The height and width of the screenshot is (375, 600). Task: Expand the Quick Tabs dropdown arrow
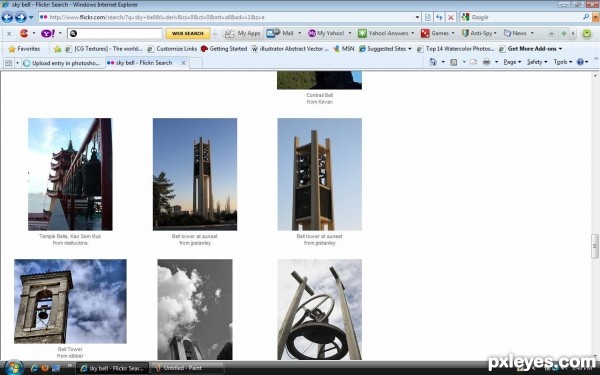17,63
